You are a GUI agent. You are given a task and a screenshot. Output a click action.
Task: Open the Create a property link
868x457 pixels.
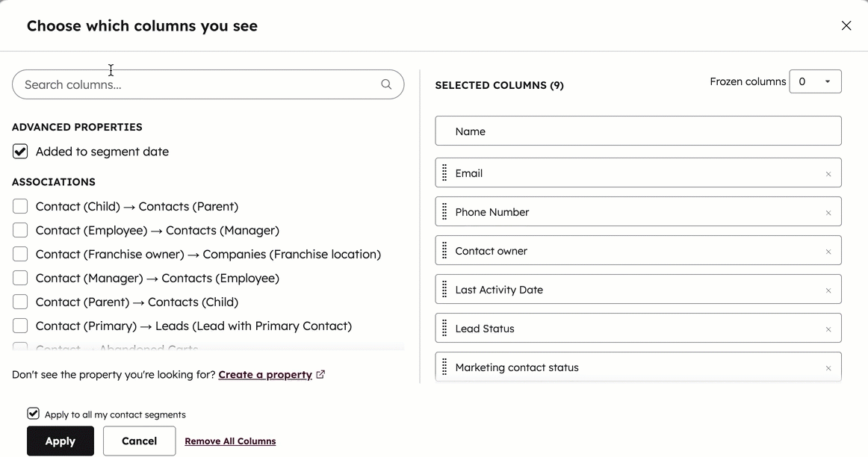265,374
